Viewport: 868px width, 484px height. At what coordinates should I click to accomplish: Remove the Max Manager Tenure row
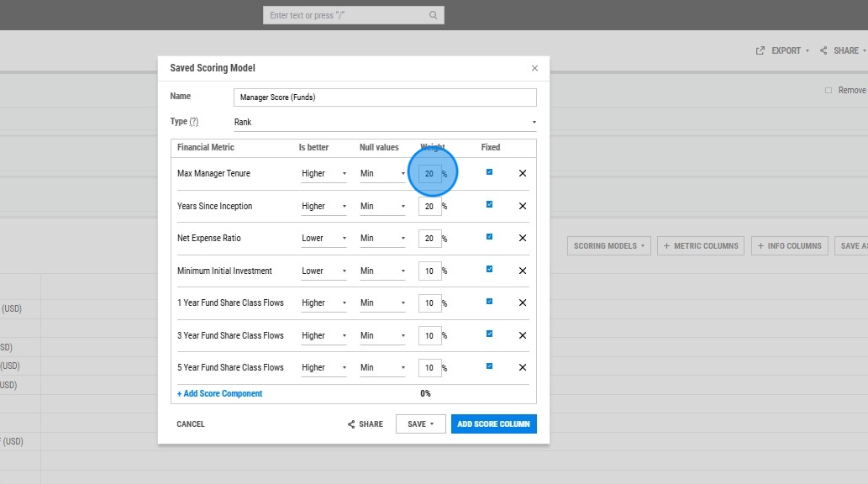[522, 173]
